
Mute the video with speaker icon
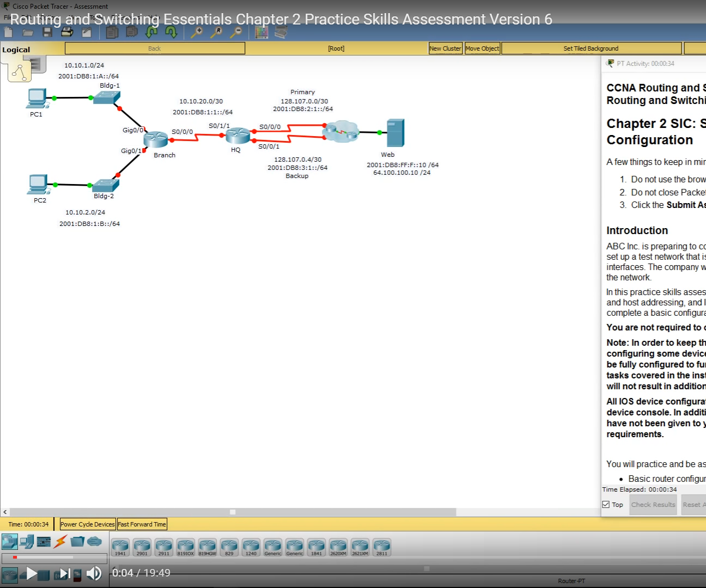(94, 573)
